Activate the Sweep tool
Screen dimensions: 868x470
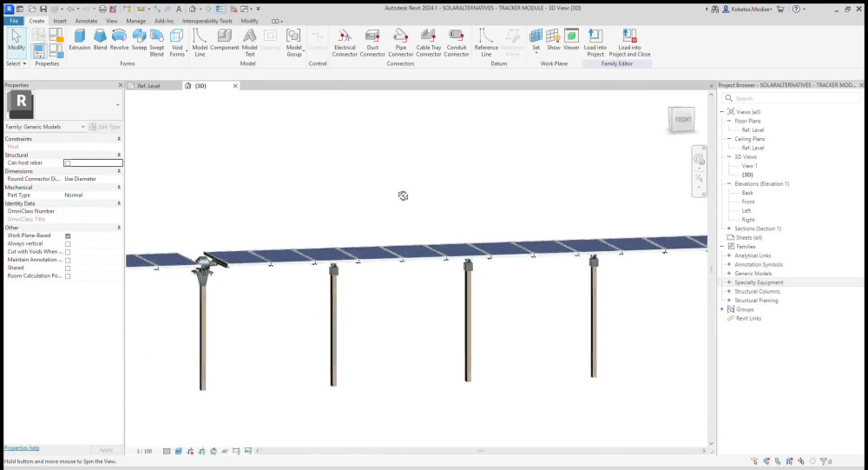point(139,40)
